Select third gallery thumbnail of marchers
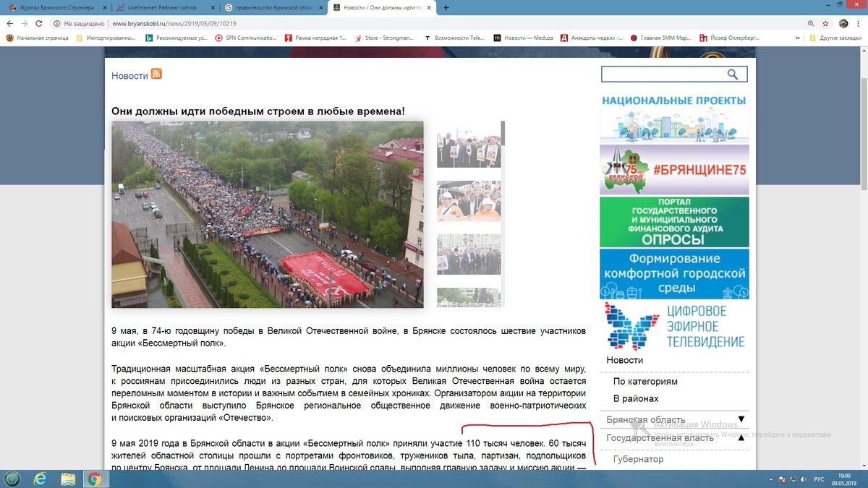Viewport: 868px width, 488px height. click(469, 254)
